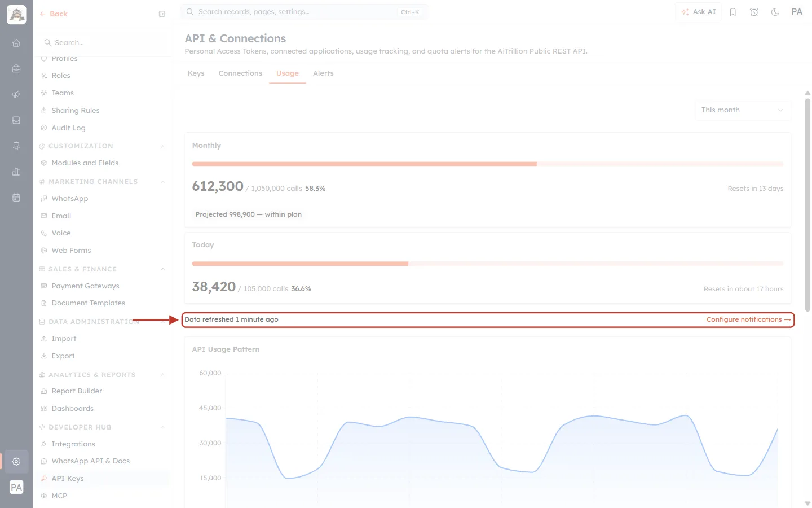The image size is (812, 508).
Task: Click the briefcase icon in the left rail
Action: click(x=16, y=69)
